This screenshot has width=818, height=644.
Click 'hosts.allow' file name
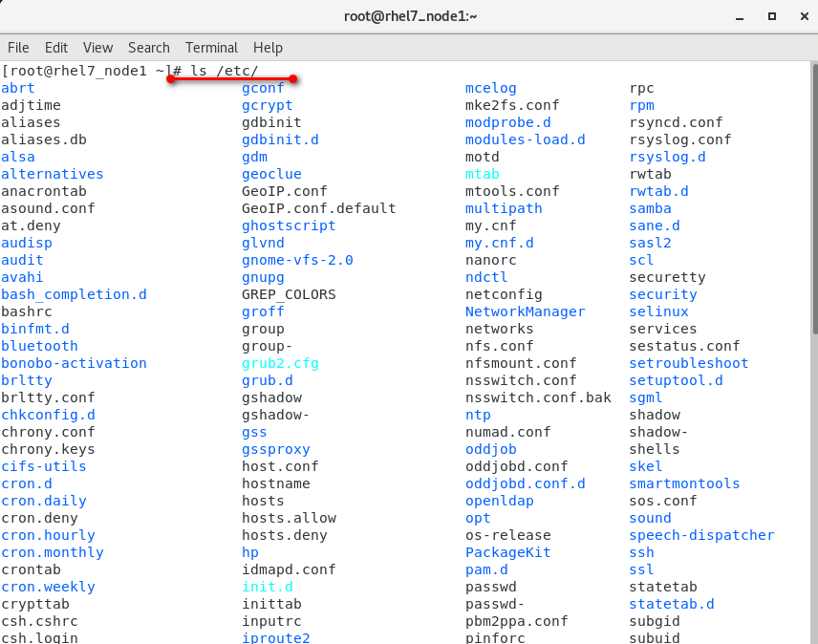point(289,518)
